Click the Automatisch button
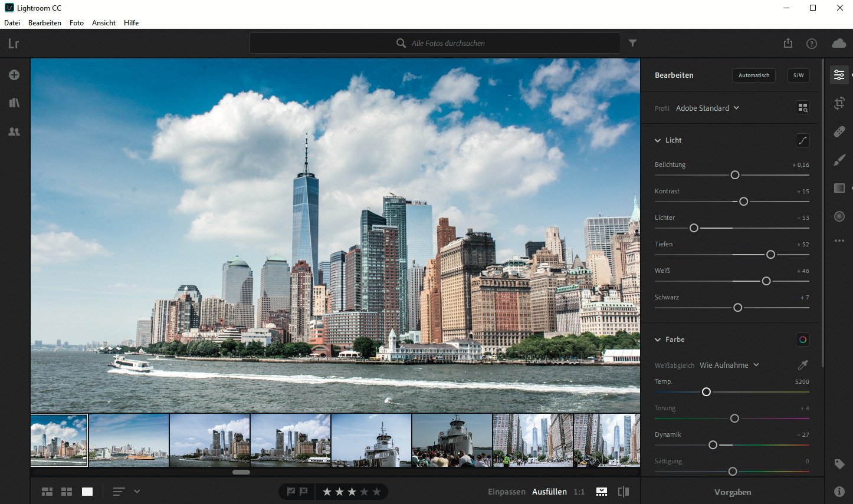Viewport: 853px width, 504px height. [753, 75]
